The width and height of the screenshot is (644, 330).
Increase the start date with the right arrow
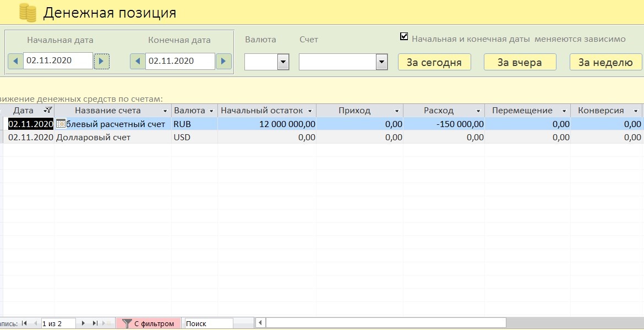click(101, 61)
